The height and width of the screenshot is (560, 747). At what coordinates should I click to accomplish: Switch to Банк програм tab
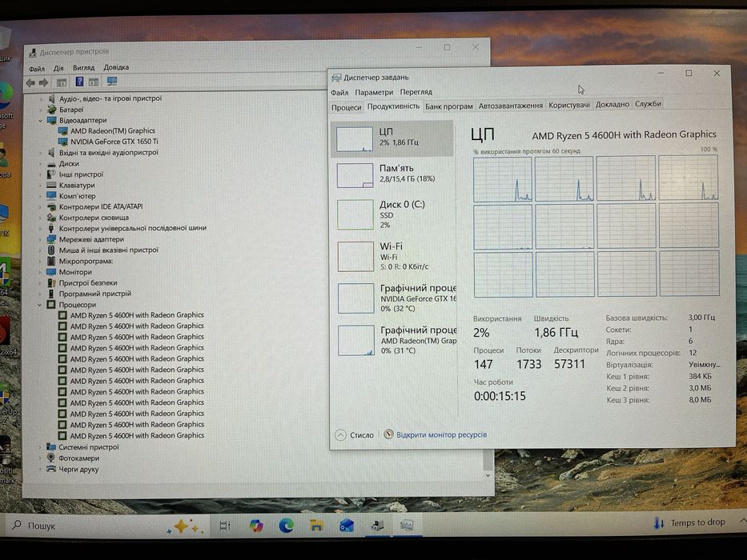pyautogui.click(x=449, y=106)
